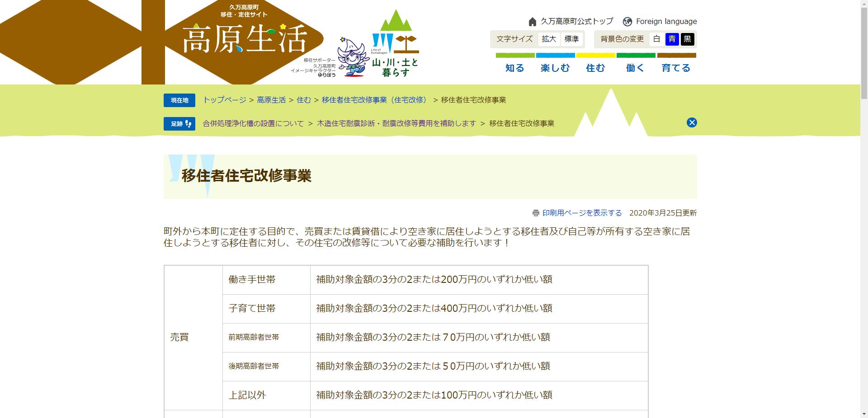The image size is (868, 418).
Task: Switch text size back to 標準
Action: click(571, 39)
